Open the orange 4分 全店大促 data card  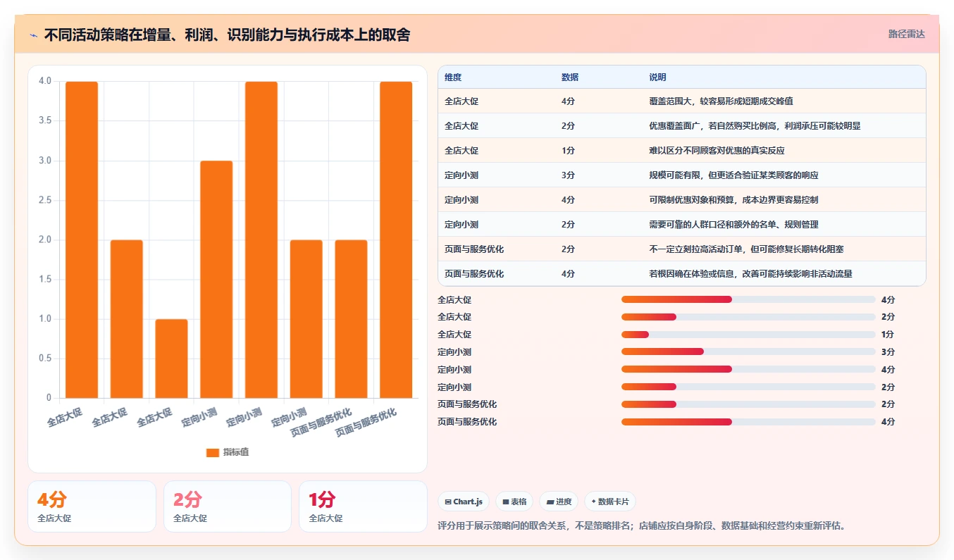click(x=92, y=506)
